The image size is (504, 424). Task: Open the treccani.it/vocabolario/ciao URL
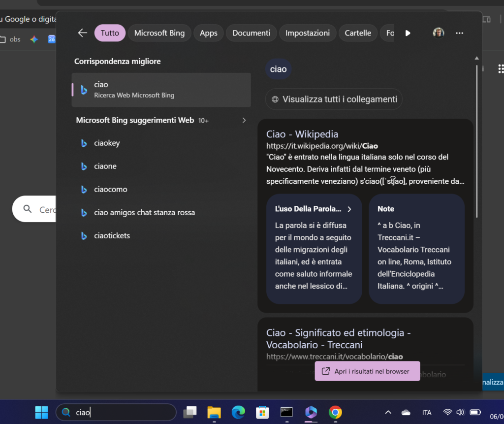pos(334,357)
